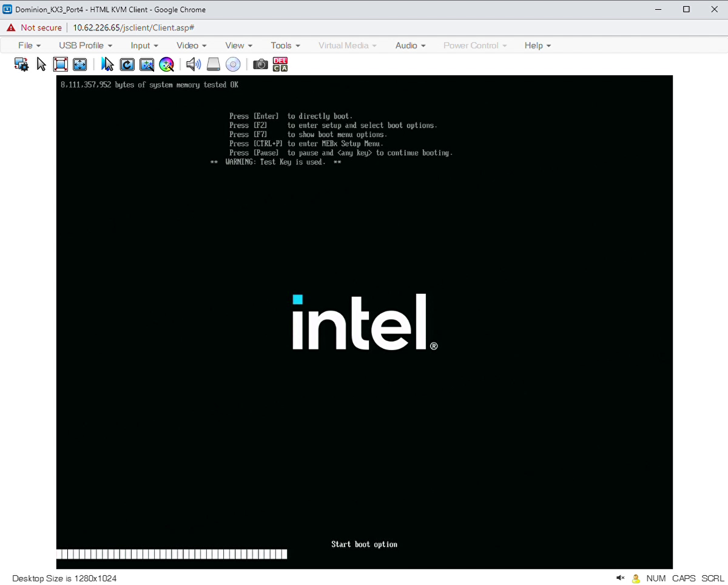
Task: Synchronize mouse using blue cursor icon
Action: click(107, 64)
